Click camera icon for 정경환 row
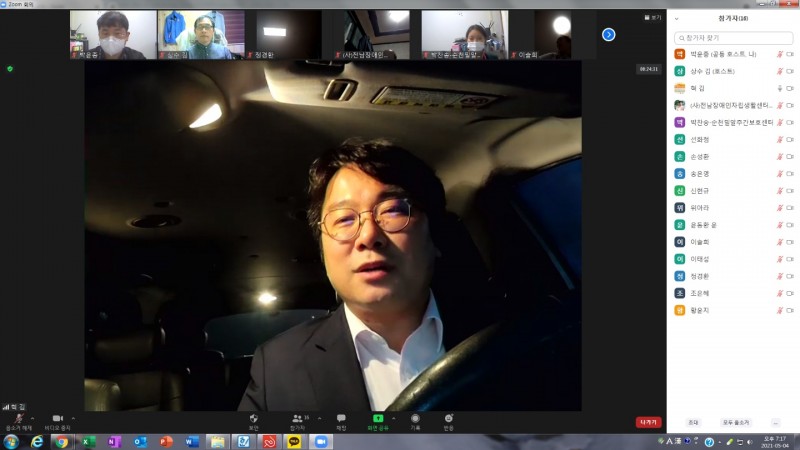 point(790,276)
